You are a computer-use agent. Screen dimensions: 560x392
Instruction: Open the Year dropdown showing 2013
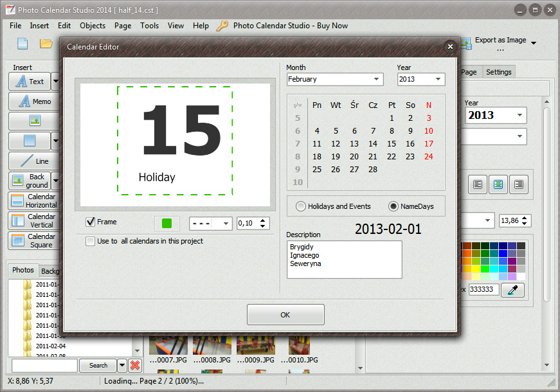(x=421, y=79)
